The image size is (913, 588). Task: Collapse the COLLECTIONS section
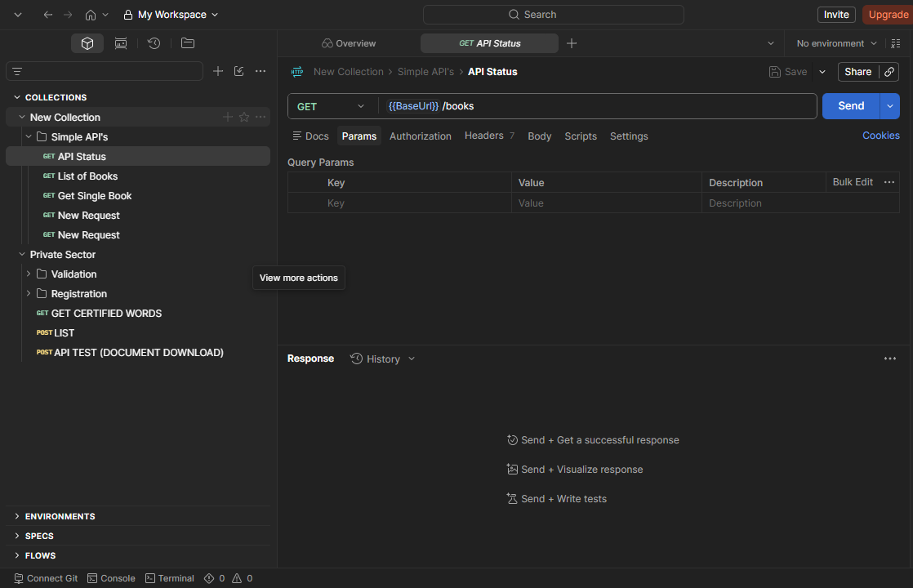click(x=17, y=97)
